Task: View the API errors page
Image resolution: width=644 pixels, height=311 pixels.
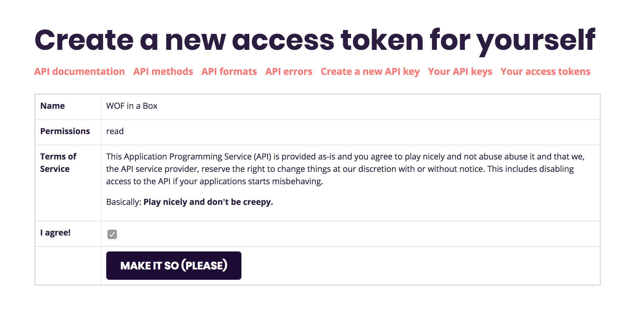Action: point(289,72)
